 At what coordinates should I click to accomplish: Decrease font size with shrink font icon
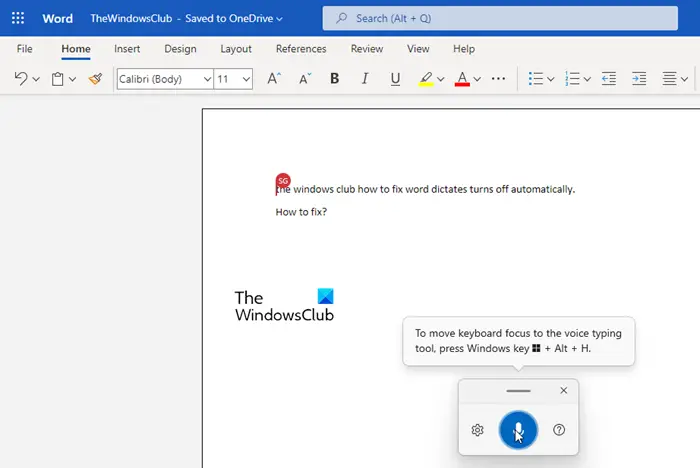(x=305, y=79)
